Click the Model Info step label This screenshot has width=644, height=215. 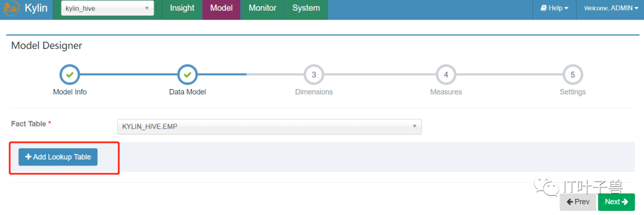[x=70, y=92]
